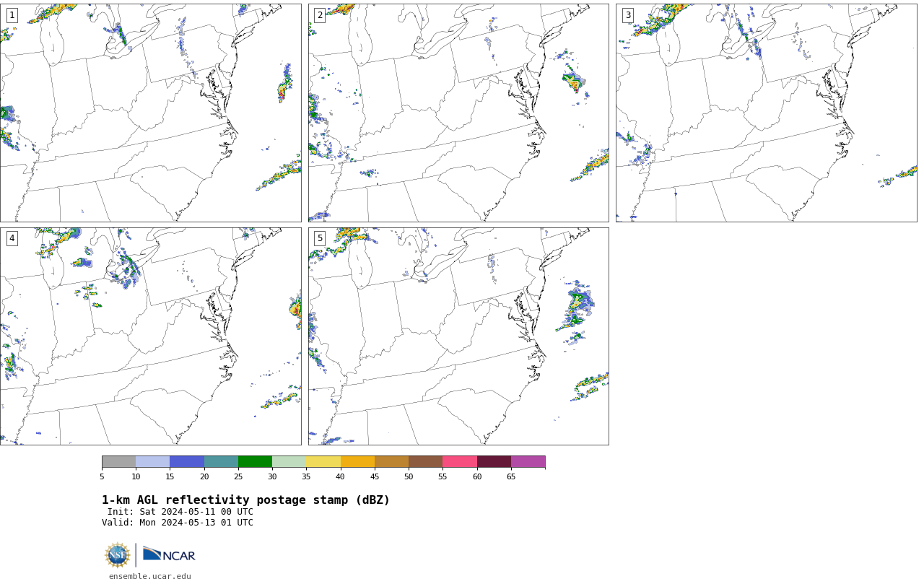Open ensemble member 3 postage stamp map

click(x=766, y=113)
